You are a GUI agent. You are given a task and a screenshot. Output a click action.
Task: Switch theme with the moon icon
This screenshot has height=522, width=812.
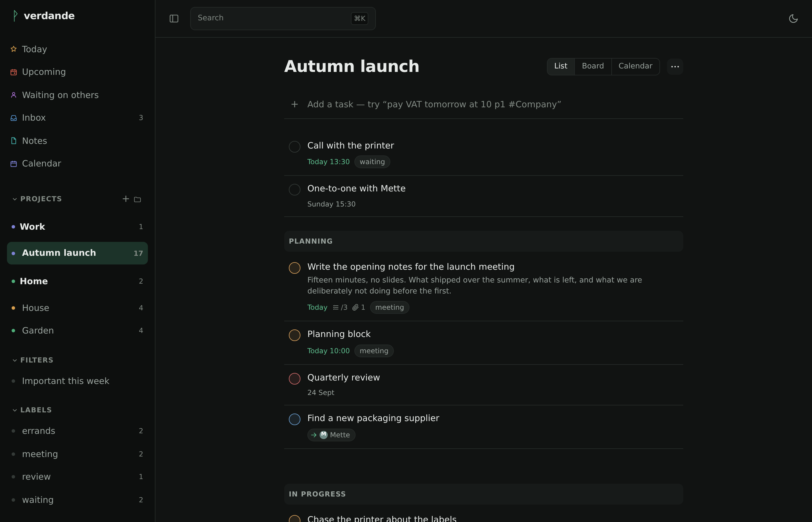pyautogui.click(x=793, y=19)
